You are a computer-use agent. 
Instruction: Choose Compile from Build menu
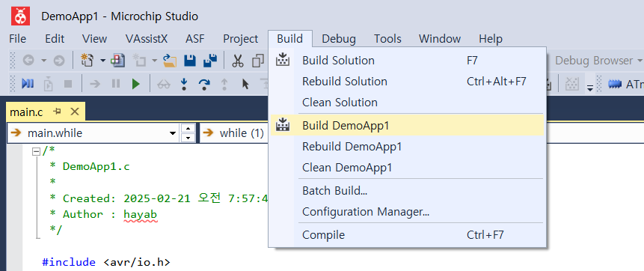(x=407, y=235)
